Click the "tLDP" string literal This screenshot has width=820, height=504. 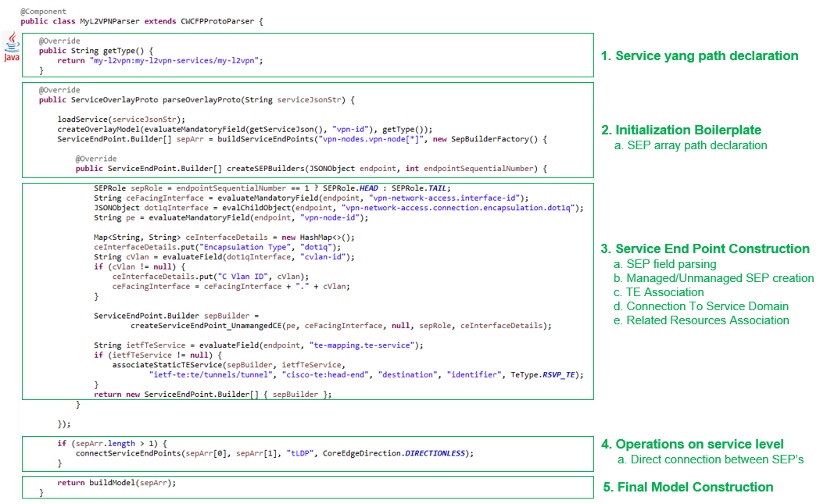point(299,453)
